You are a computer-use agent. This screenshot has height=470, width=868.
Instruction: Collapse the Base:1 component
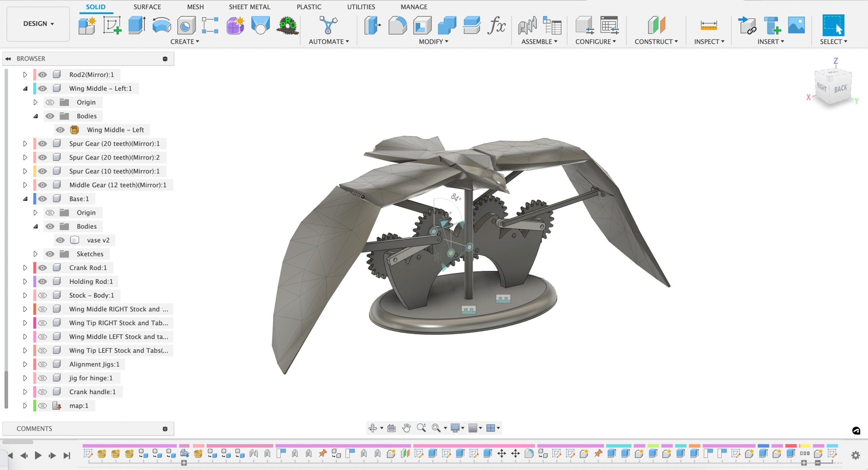(x=25, y=199)
